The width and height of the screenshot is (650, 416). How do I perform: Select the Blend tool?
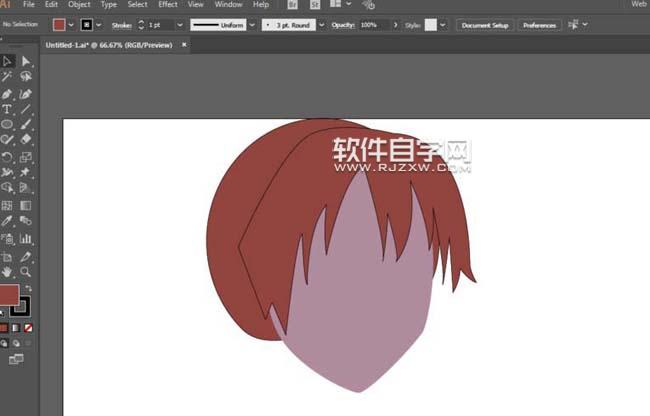[26, 220]
